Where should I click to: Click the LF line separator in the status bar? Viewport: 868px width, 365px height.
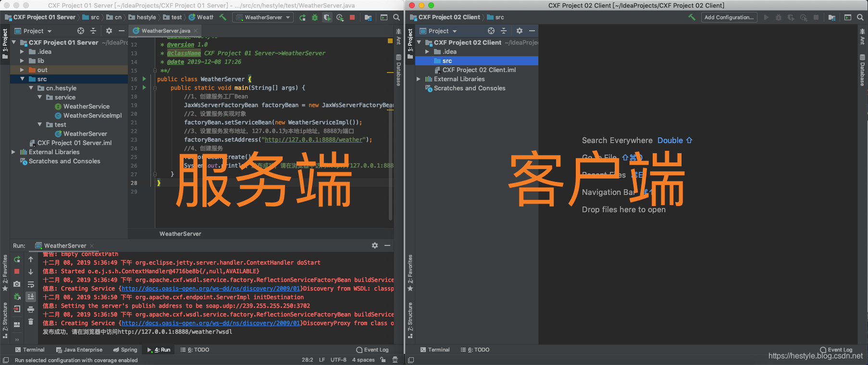point(322,360)
